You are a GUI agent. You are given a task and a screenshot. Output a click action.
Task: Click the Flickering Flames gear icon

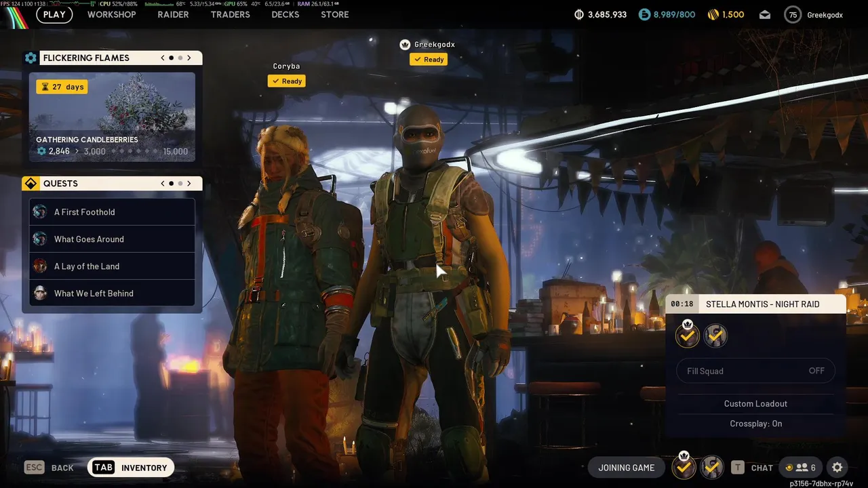click(31, 58)
